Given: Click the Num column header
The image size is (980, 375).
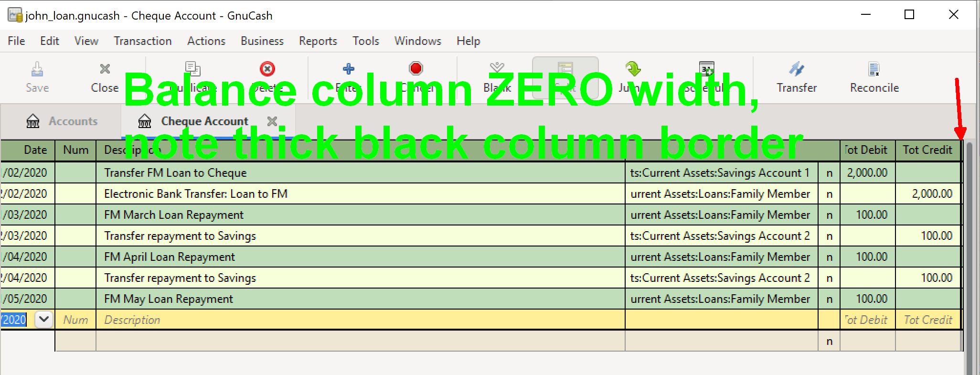Looking at the screenshot, I should pos(75,150).
